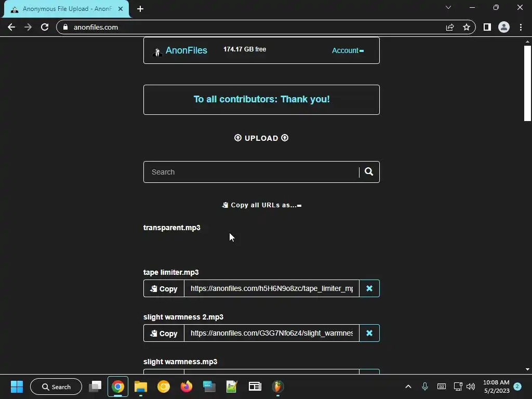
Task: Open the white window-layout app in the taskbar
Action: pyautogui.click(x=255, y=387)
